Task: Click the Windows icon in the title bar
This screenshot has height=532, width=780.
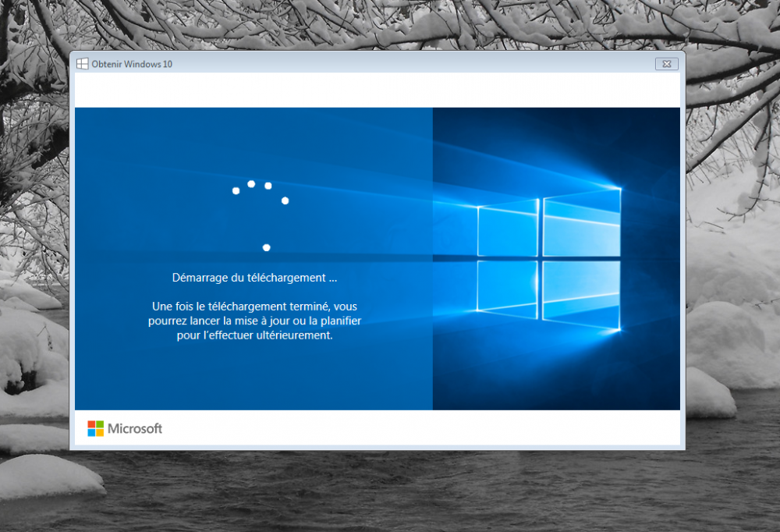Action: pos(83,64)
